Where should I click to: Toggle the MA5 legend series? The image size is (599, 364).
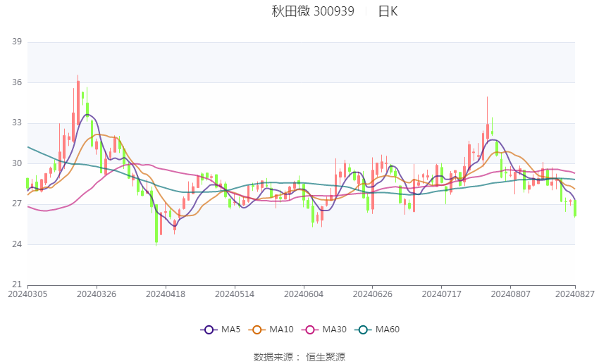(x=221, y=330)
